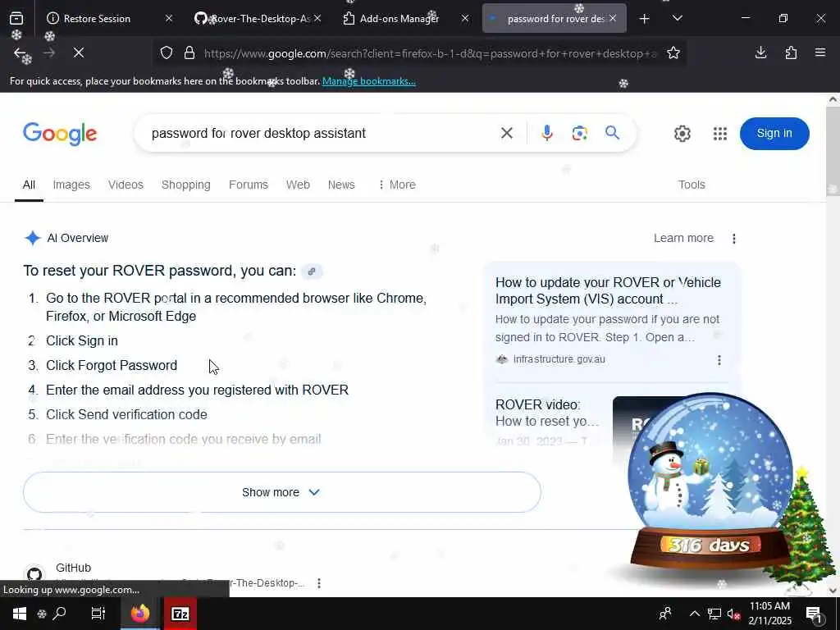Switch to Restore Session tab

coord(97,19)
